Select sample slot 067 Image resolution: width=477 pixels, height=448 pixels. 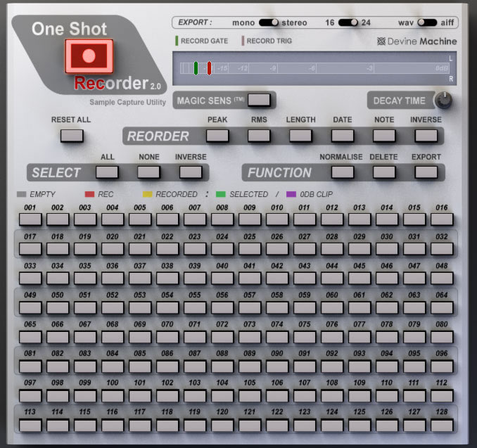(x=85, y=337)
